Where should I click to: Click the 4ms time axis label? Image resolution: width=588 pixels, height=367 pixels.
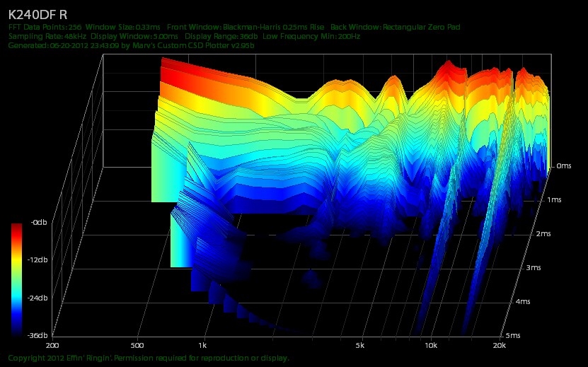[x=523, y=301]
